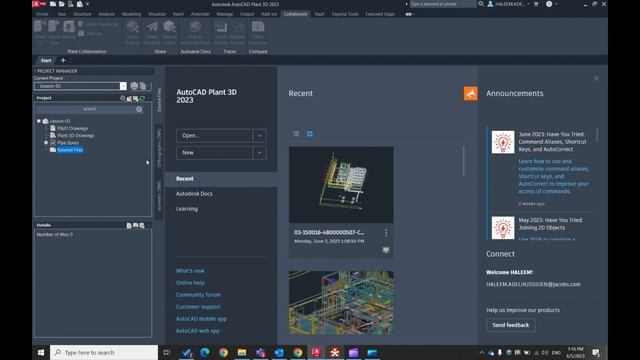Select P&ID Drawings in project tree

[72, 128]
